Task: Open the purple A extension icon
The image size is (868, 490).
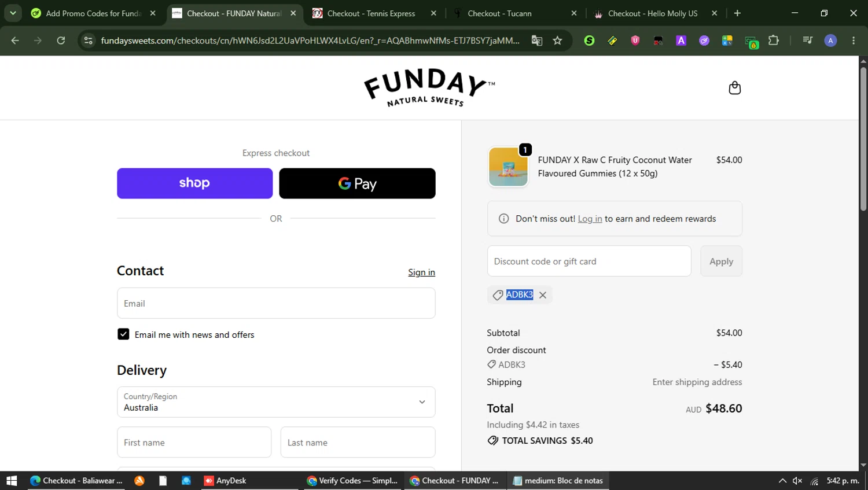Action: click(681, 40)
